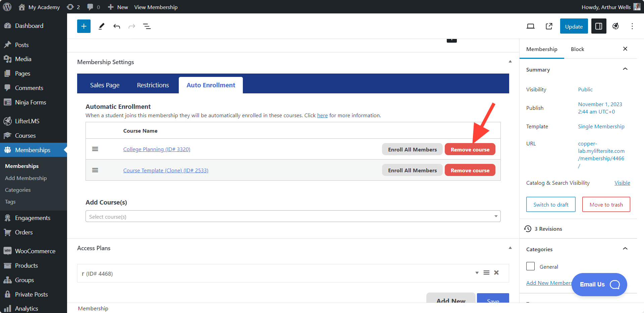
Task: Change visibility from Public
Action: pos(585,90)
